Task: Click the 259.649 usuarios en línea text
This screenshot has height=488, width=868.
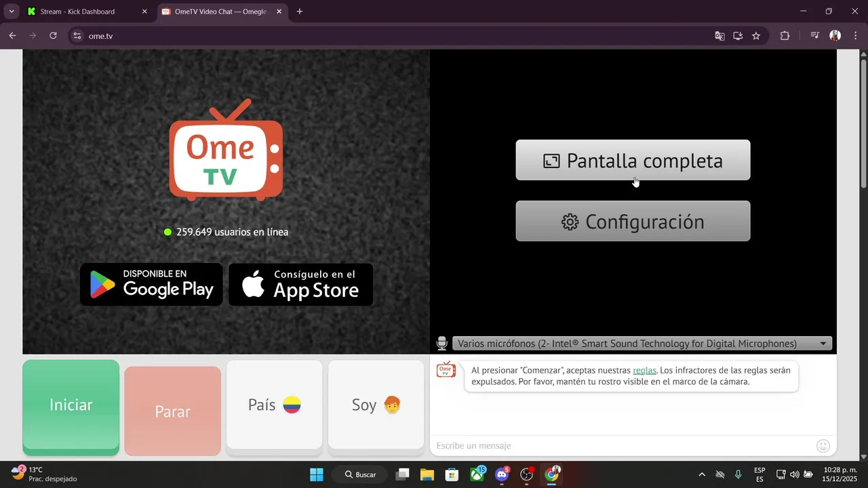Action: pyautogui.click(x=232, y=232)
